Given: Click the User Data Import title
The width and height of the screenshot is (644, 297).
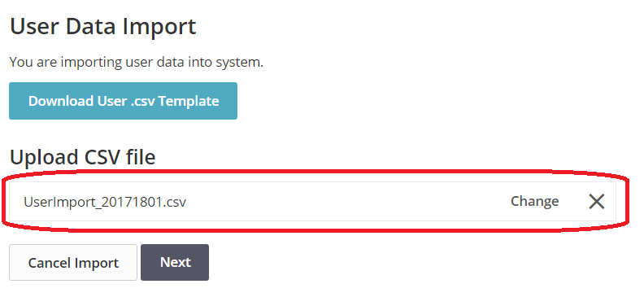Looking at the screenshot, I should (x=102, y=26).
